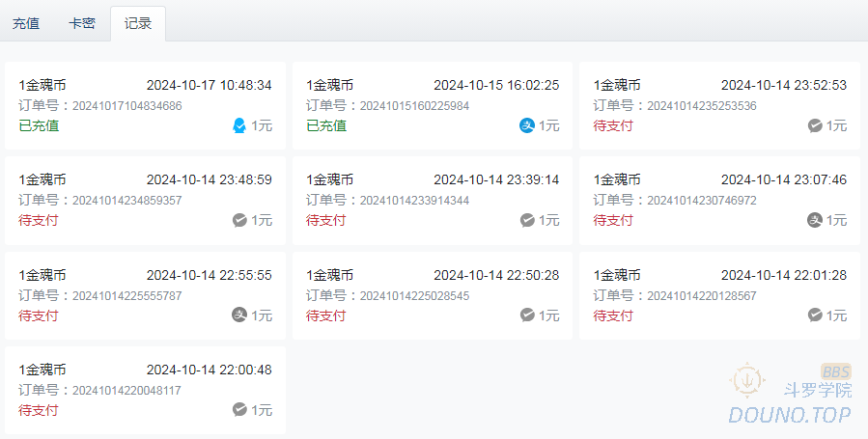Image resolution: width=868 pixels, height=439 pixels.
Task: Switch to the 充值 tab
Action: tap(26, 23)
